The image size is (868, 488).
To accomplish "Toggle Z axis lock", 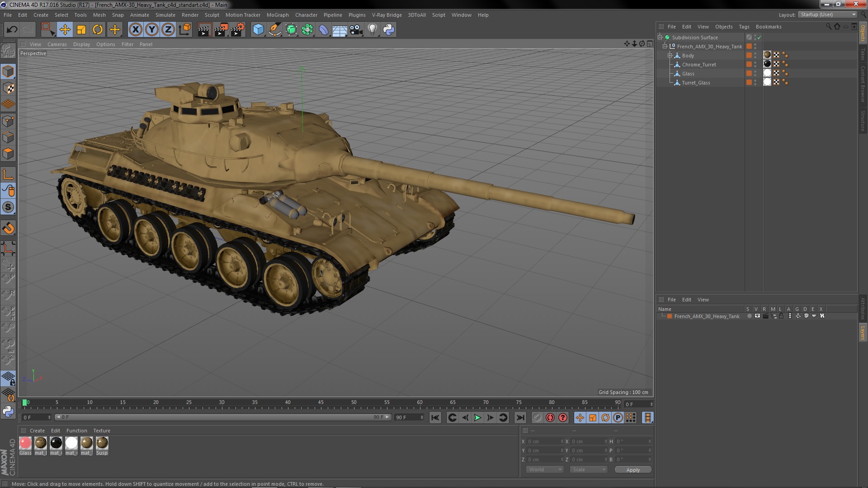I will (x=168, y=30).
